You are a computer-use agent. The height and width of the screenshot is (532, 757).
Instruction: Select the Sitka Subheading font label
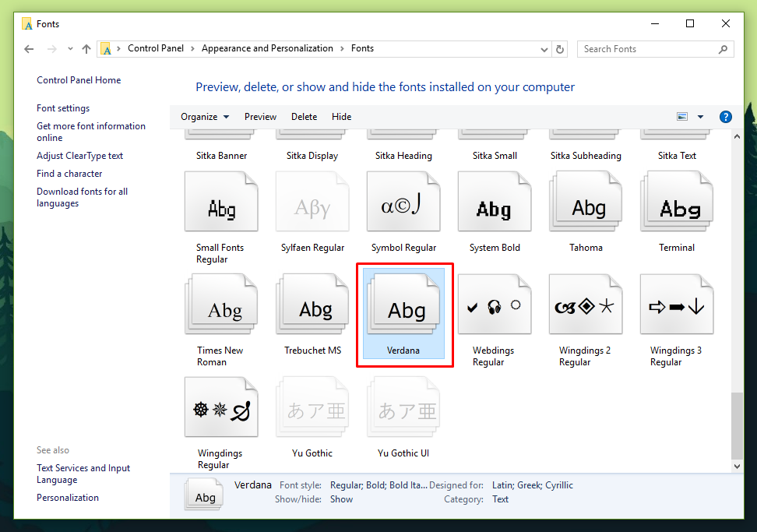point(586,156)
